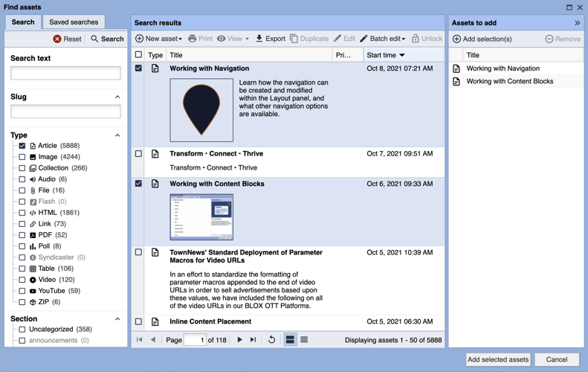This screenshot has height=372, width=588.
Task: Enable the Image type checkbox
Action: (22, 157)
